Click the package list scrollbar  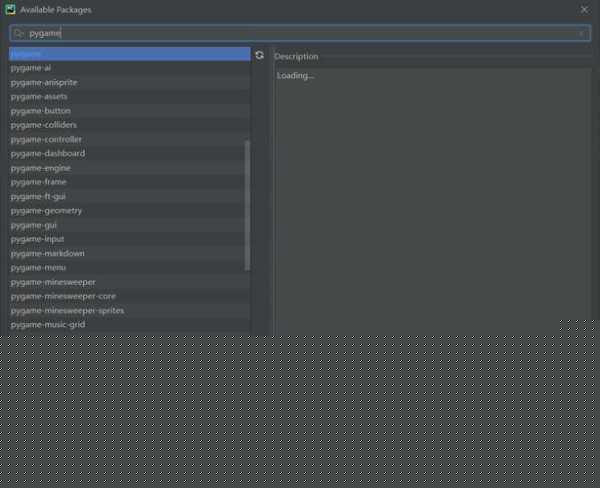[247, 206]
